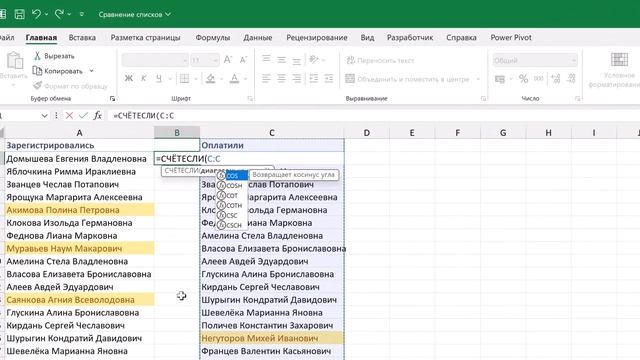This screenshot has width=640, height=360.
Task: Click the text orientation icon
Action: (x=313, y=60)
